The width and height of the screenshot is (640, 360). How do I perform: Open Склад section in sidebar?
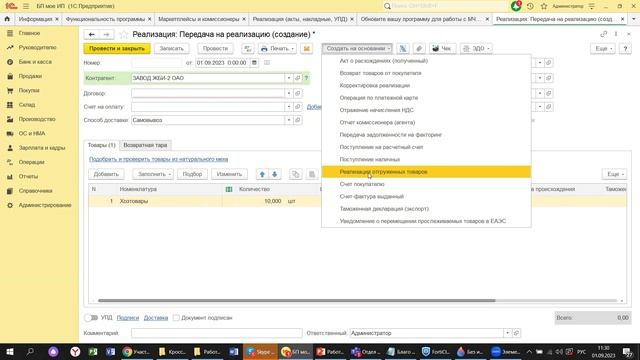click(x=27, y=105)
